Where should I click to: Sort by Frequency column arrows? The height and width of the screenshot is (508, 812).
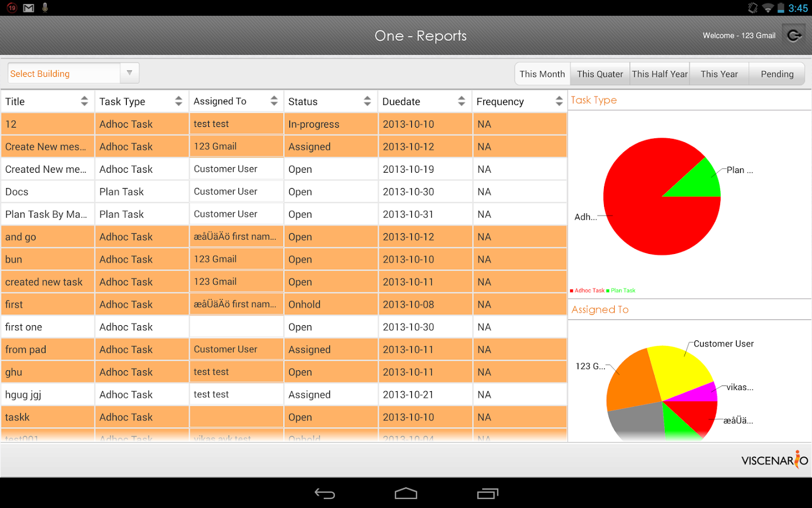tap(559, 102)
